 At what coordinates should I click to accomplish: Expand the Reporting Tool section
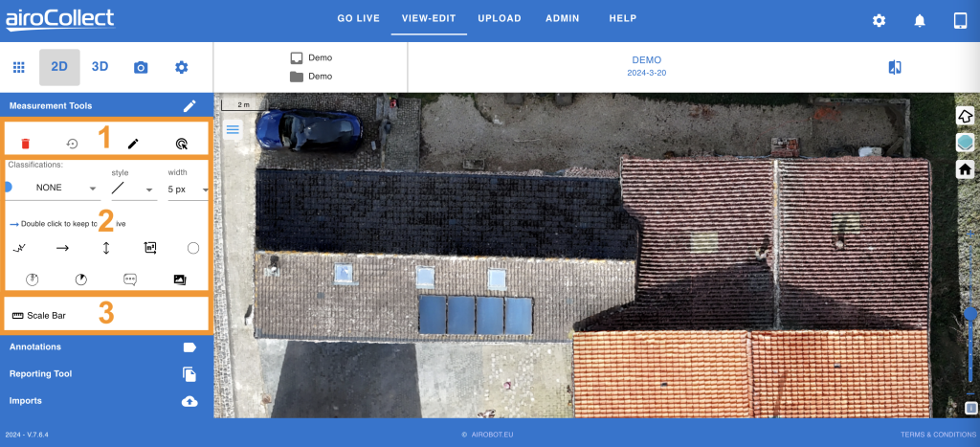point(41,374)
